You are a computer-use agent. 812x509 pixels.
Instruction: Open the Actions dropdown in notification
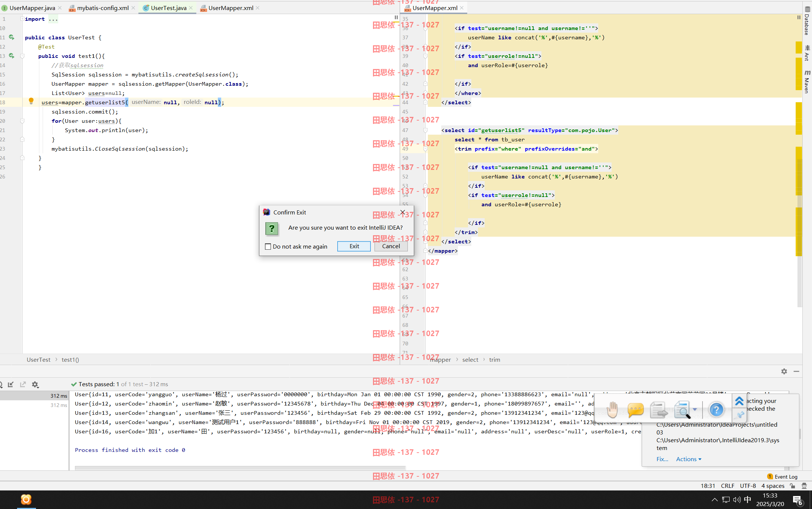[688, 459]
